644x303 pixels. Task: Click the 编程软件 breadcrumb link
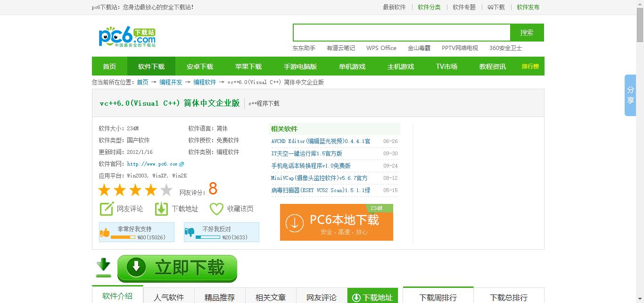pos(205,82)
